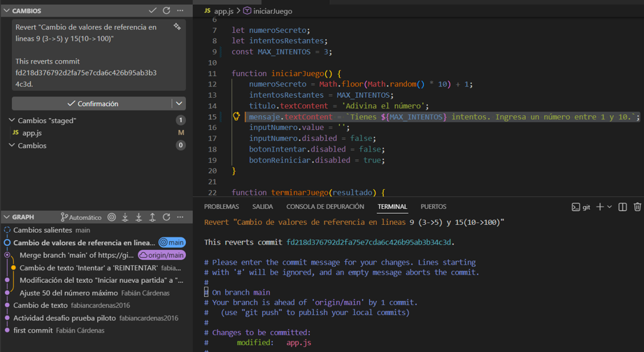Click MAX_INTENTOS on line 9
The width and height of the screenshot is (644, 352).
point(284,52)
